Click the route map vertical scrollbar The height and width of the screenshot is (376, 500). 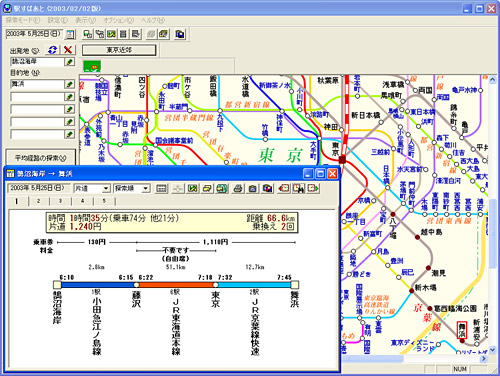pyautogui.click(x=492, y=213)
